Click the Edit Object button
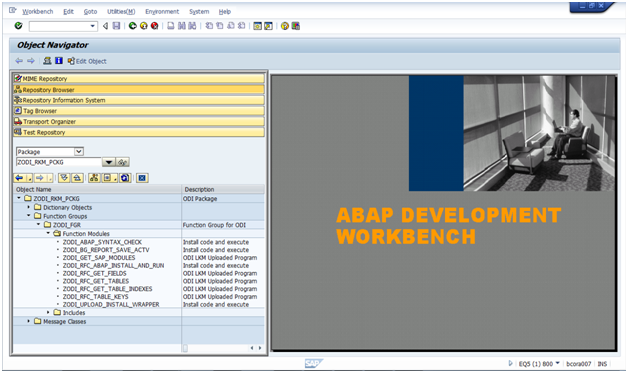 coord(87,61)
